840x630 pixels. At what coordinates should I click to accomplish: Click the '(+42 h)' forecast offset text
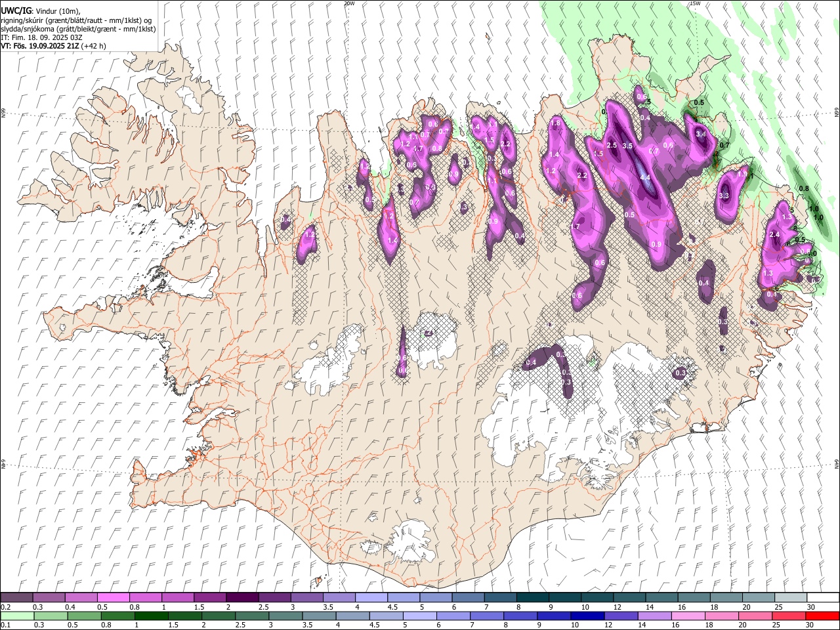pos(94,46)
